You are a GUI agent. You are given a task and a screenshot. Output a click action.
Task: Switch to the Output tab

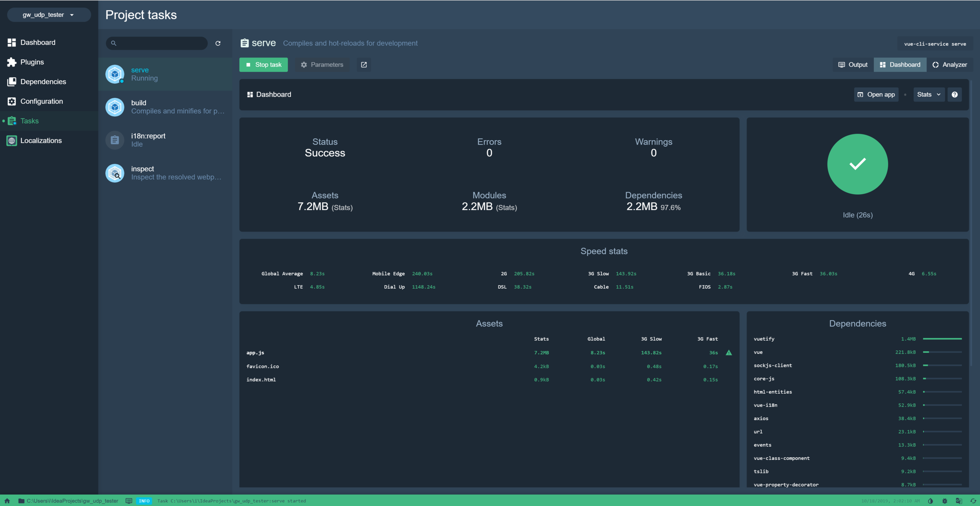(853, 65)
